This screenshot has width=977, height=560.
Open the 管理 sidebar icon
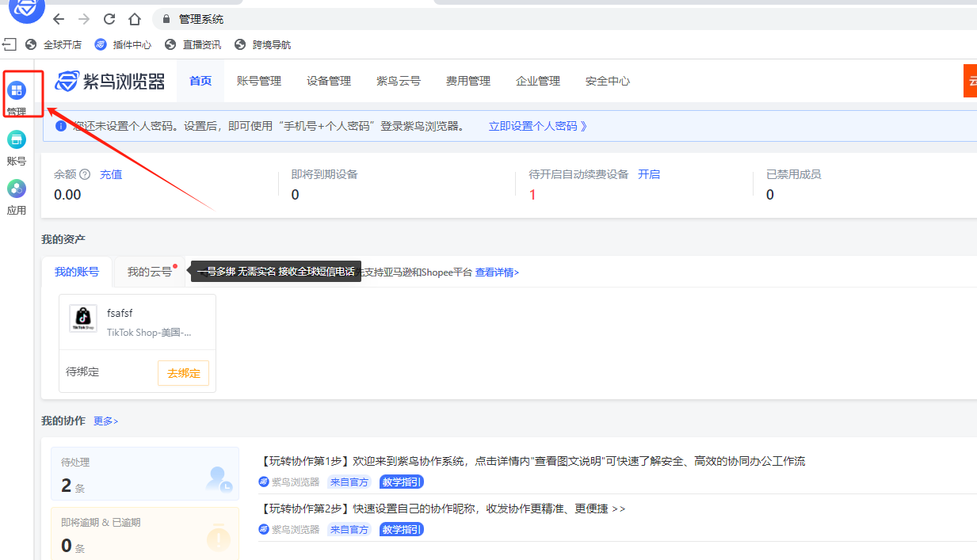[17, 90]
